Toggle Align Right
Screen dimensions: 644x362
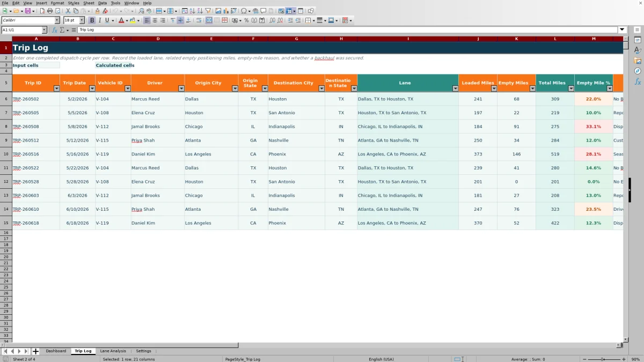[x=162, y=20]
